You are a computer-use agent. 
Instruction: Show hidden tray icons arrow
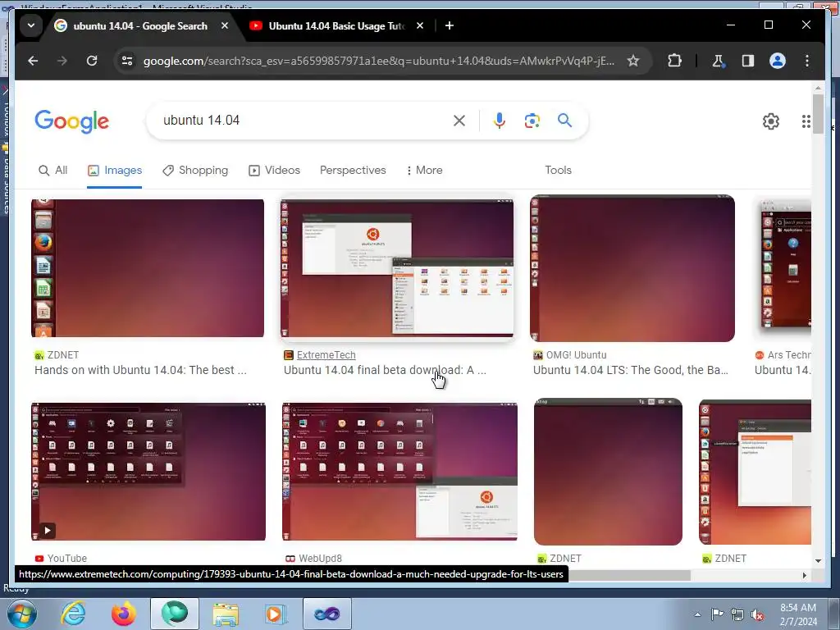pyautogui.click(x=697, y=614)
